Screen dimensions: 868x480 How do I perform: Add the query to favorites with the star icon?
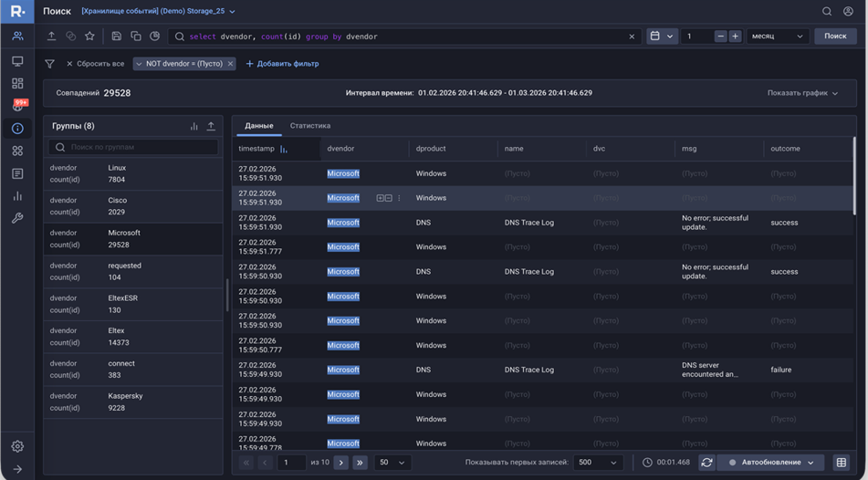(x=89, y=37)
